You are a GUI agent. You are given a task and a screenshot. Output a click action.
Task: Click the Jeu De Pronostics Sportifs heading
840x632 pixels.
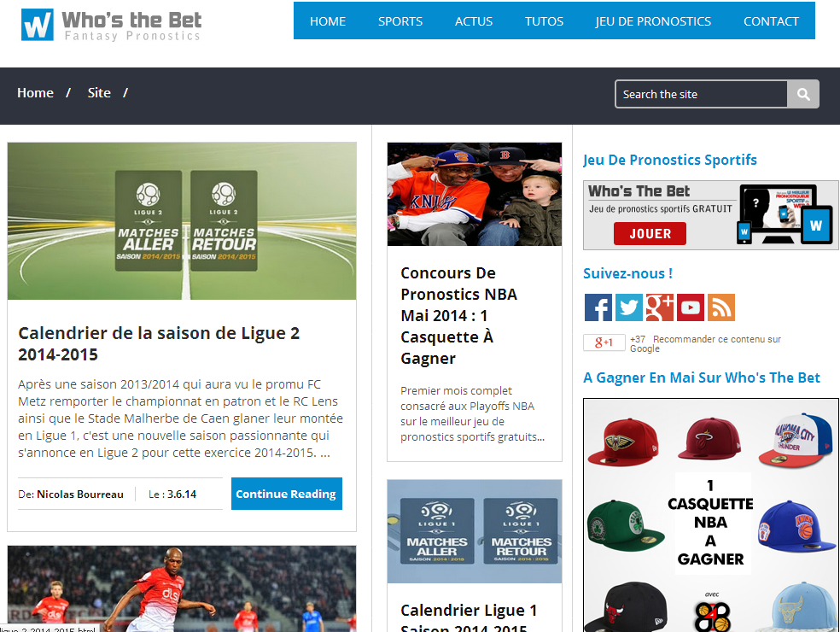tap(669, 160)
